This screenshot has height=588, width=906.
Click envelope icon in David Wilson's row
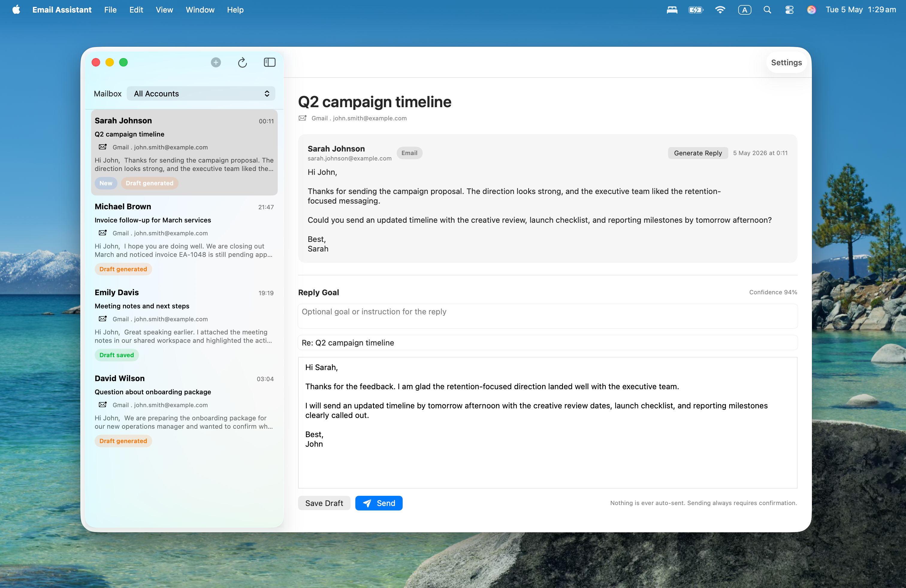tap(103, 405)
